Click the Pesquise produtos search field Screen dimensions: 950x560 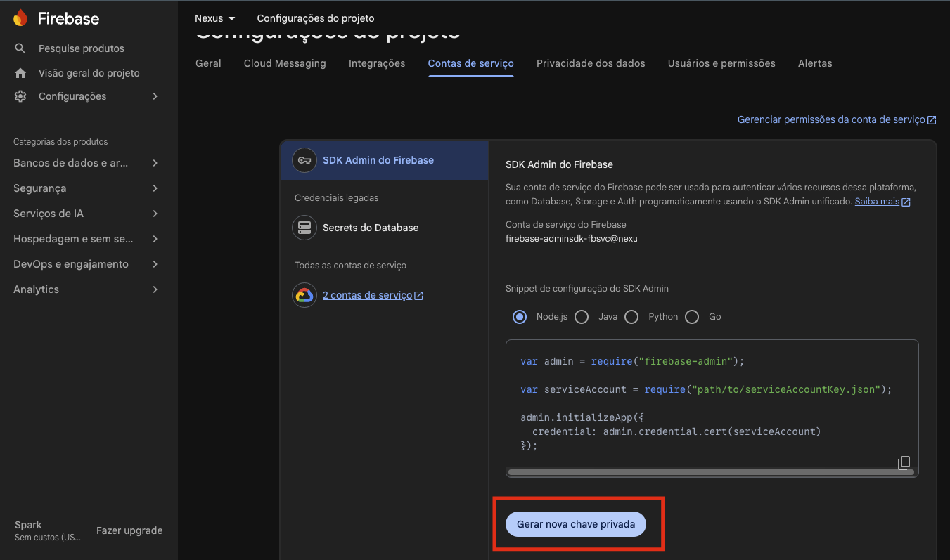click(x=82, y=48)
